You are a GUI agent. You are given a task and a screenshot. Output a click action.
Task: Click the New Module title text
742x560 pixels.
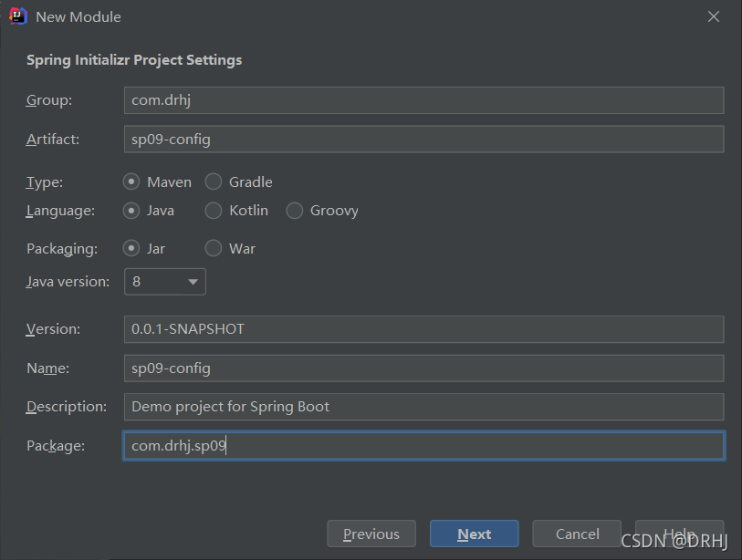click(x=78, y=17)
